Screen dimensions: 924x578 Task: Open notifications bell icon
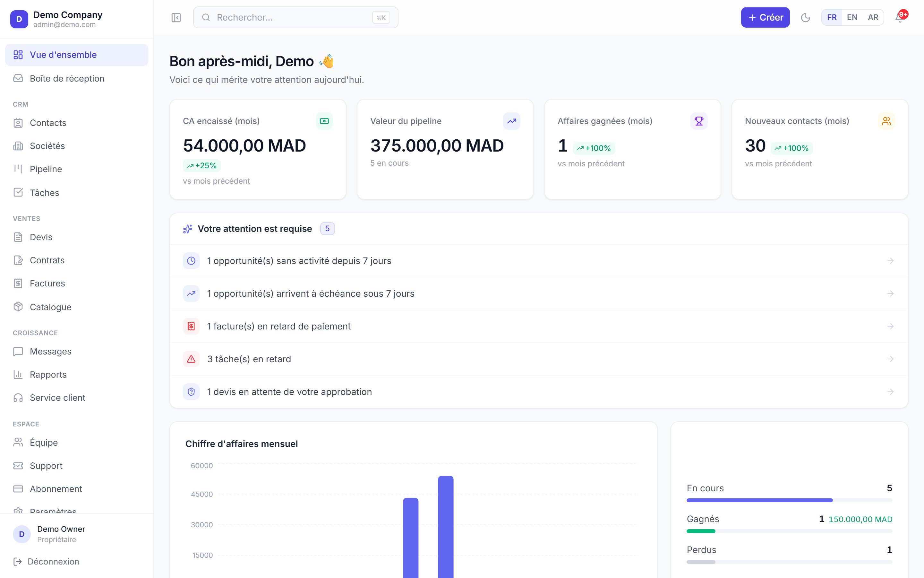[900, 18]
